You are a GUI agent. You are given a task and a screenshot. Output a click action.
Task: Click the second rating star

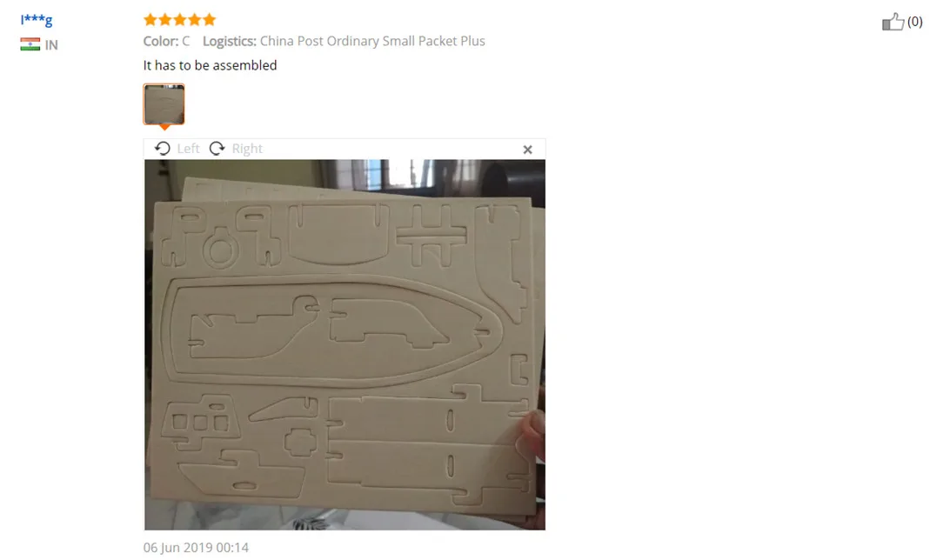164,20
